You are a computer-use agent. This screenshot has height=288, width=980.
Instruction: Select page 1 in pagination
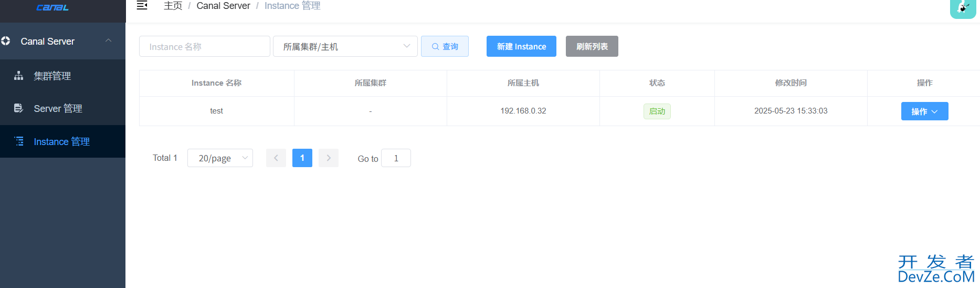pos(302,158)
